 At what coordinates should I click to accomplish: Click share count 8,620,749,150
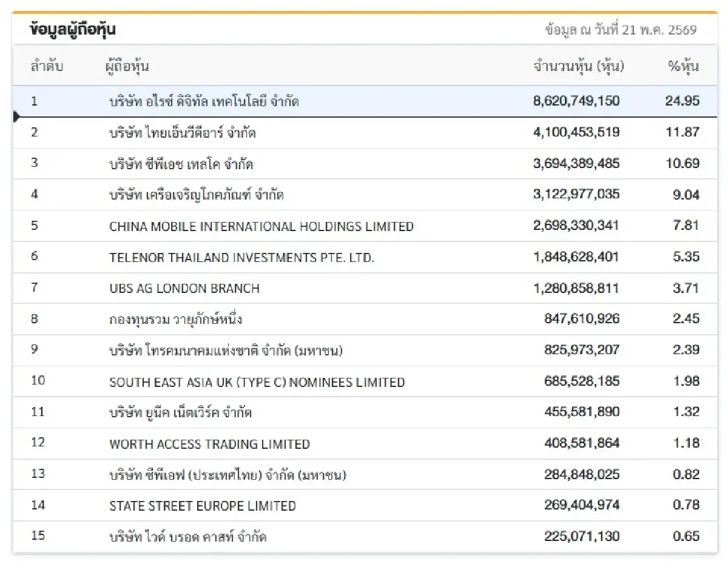tap(576, 101)
